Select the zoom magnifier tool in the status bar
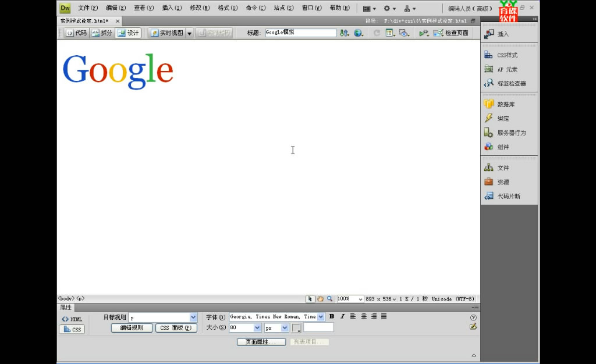The height and width of the screenshot is (364, 596). click(x=329, y=299)
